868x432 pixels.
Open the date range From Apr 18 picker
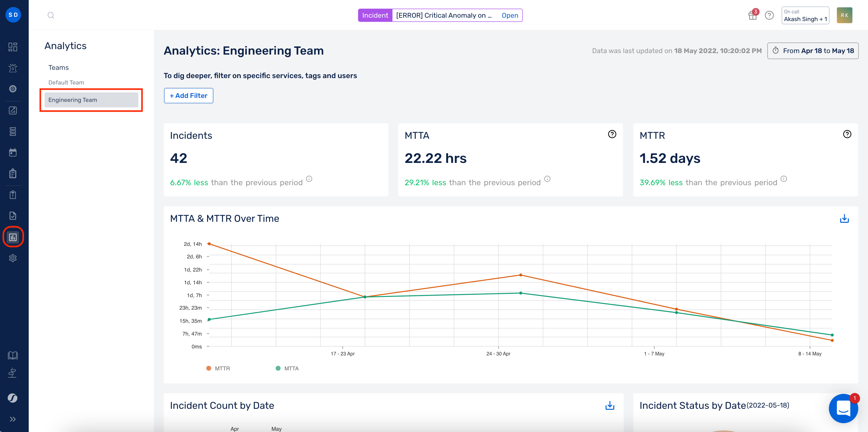click(x=813, y=51)
